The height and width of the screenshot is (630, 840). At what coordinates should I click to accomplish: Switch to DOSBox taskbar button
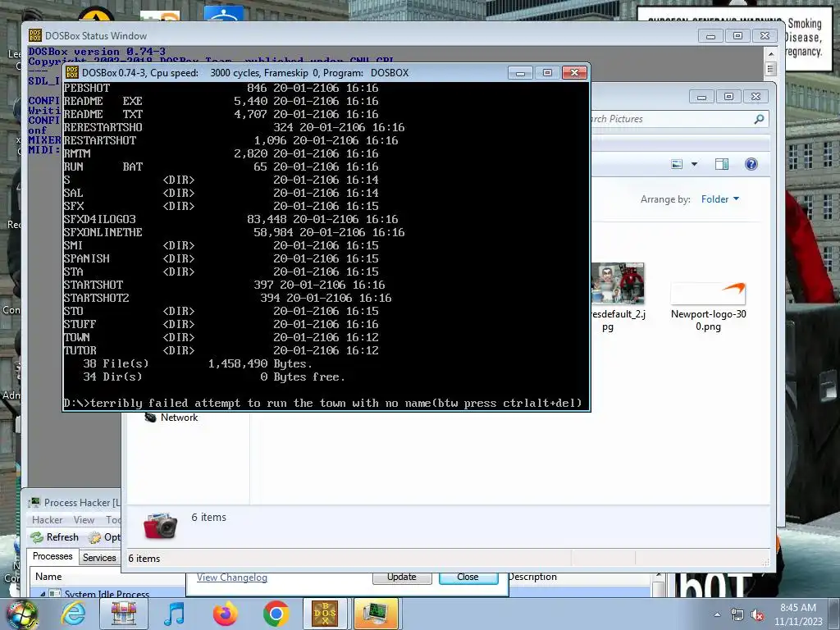click(x=325, y=614)
